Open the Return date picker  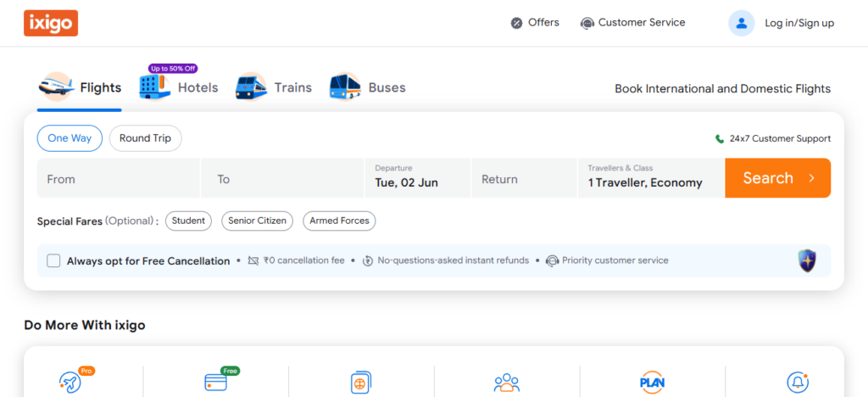524,178
